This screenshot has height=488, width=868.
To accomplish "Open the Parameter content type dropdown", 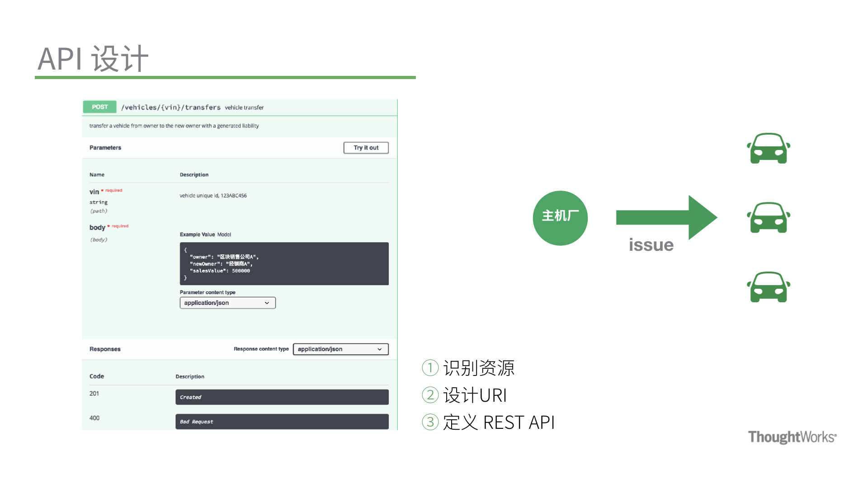I will click(228, 303).
